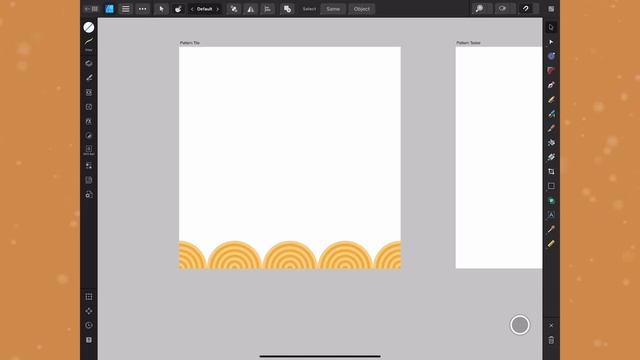
Task: Click the Default preset label
Action: 204,9
